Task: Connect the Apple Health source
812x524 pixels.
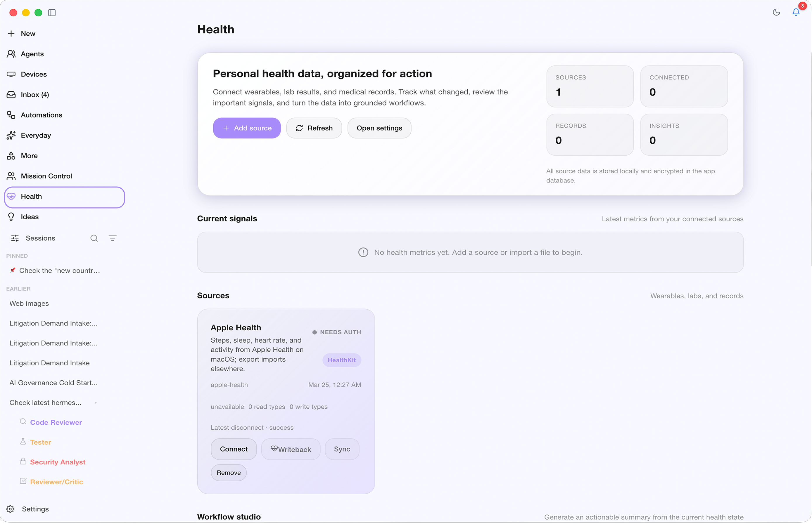Action: click(x=234, y=449)
